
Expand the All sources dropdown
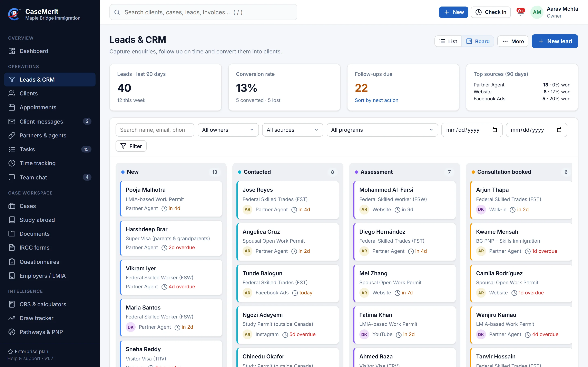[293, 130]
